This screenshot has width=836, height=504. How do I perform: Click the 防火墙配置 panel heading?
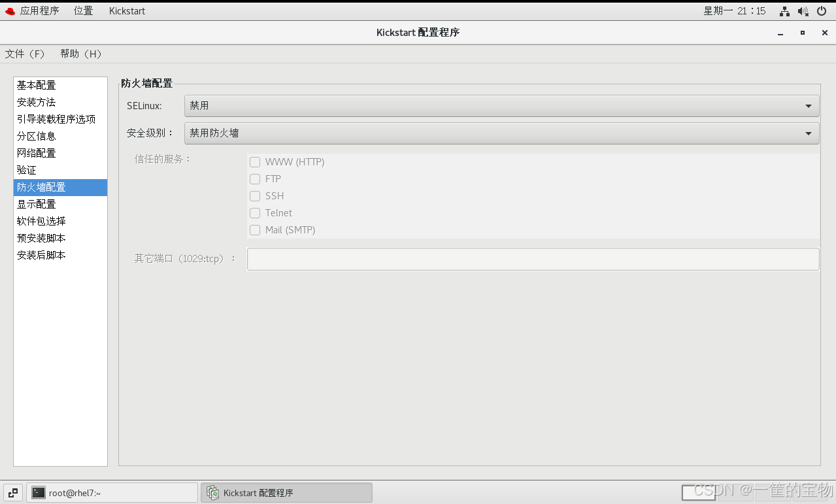pos(147,84)
